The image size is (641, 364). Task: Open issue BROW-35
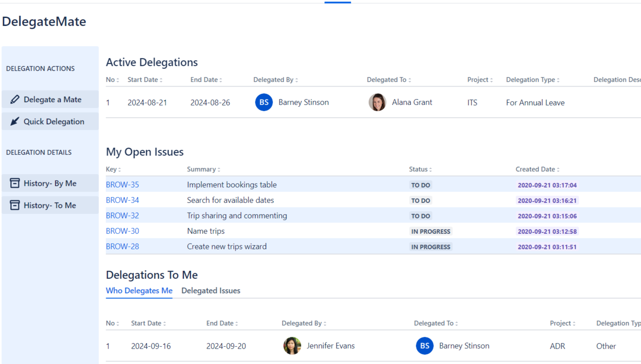point(122,184)
